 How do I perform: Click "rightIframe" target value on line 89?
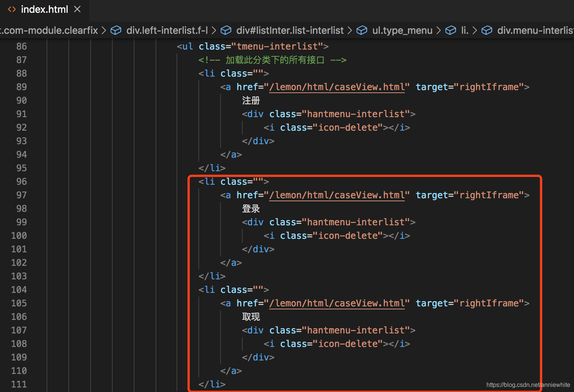coord(489,87)
